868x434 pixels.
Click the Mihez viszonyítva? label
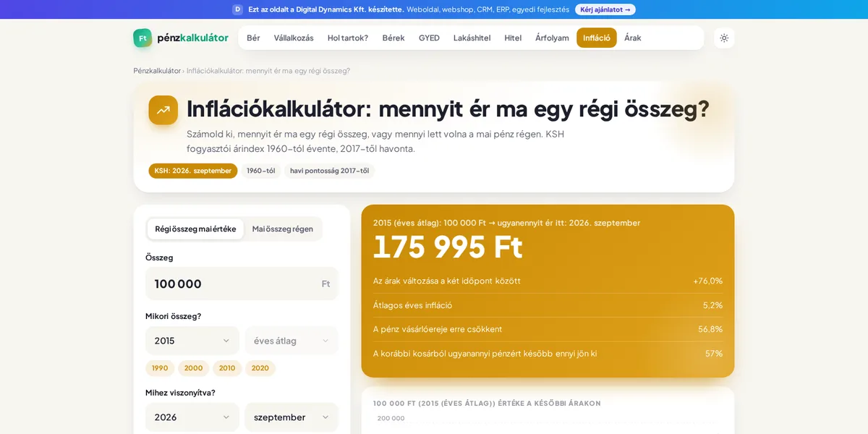180,393
